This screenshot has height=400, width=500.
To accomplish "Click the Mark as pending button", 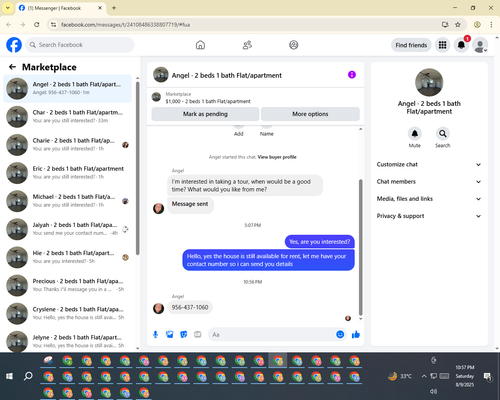I will (205, 114).
